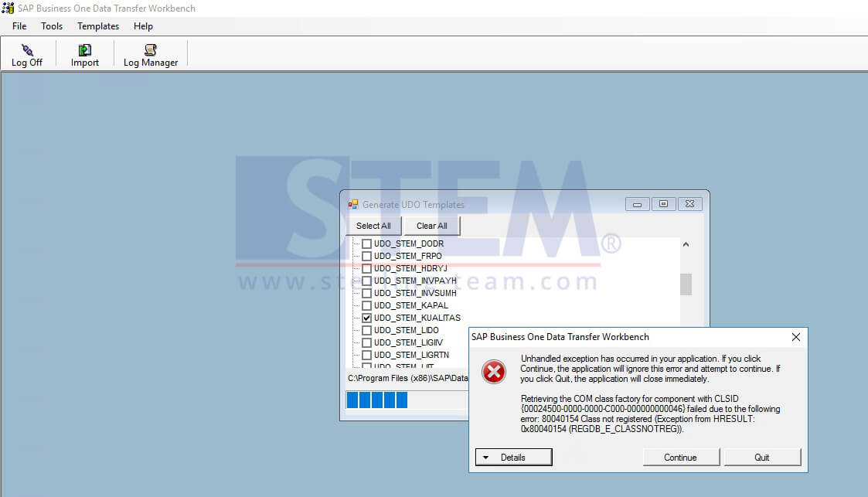Click the SAP app icon in title bar
The image size is (868, 497).
[8, 9]
